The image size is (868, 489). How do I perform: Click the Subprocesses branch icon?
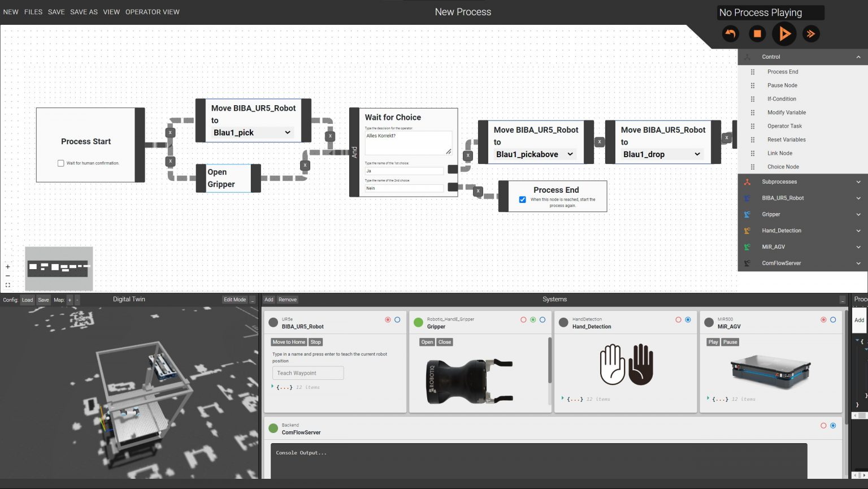[748, 181]
